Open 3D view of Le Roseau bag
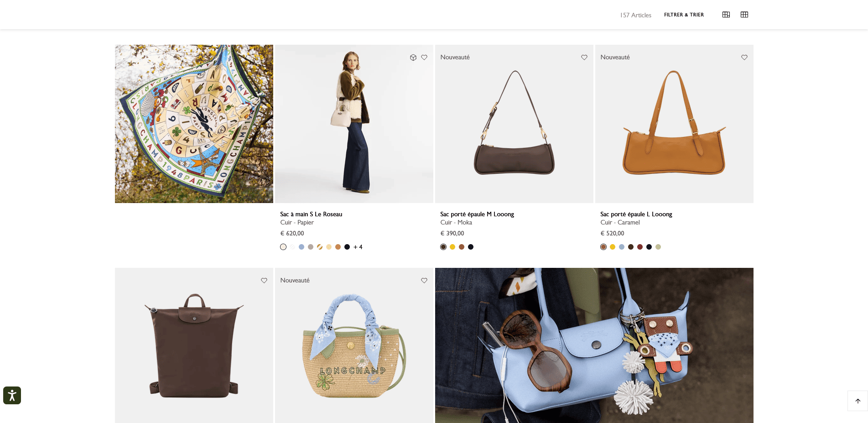The image size is (868, 423). tap(413, 57)
